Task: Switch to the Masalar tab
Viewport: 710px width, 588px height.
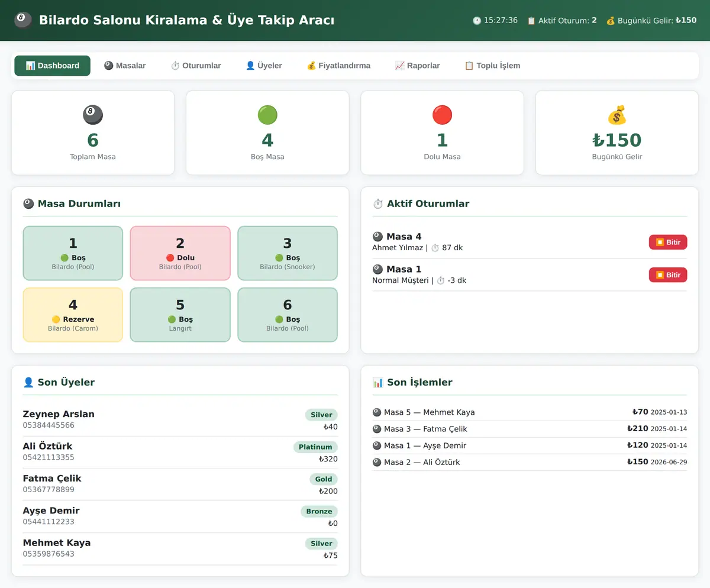Action: (125, 66)
